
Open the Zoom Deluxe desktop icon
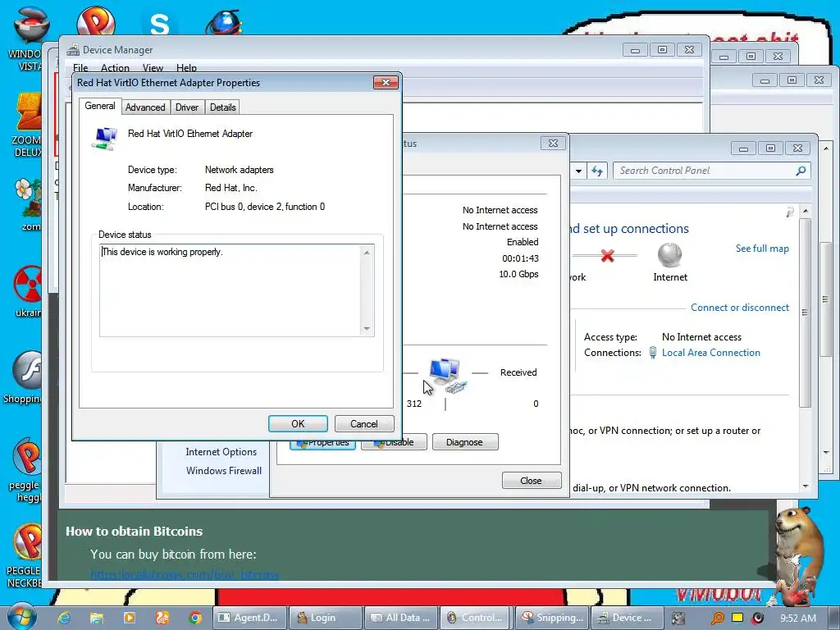(x=27, y=125)
